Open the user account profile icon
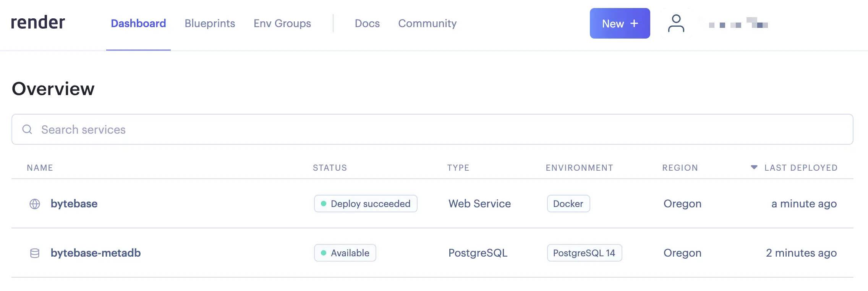Screen dimensions: 868x291 click(x=676, y=23)
